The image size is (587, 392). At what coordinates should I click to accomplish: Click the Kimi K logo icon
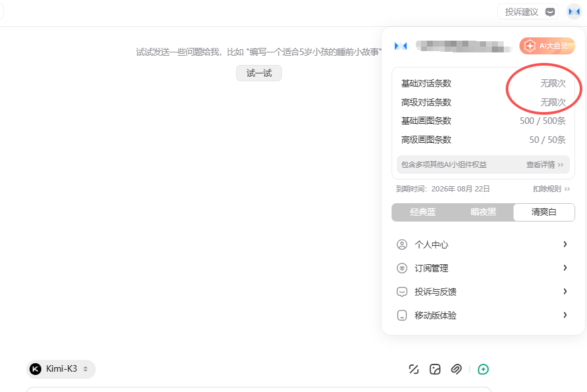(x=35, y=369)
